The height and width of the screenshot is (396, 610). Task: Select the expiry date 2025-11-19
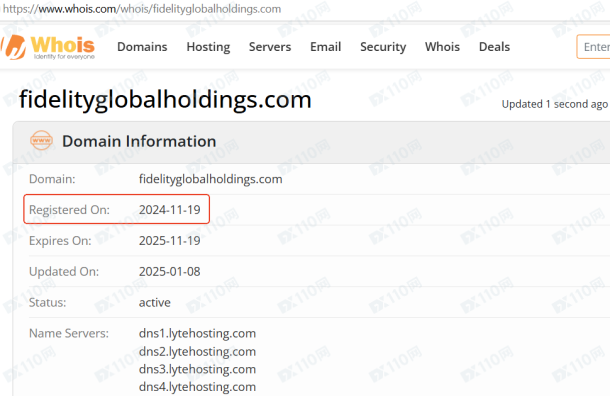coord(170,240)
